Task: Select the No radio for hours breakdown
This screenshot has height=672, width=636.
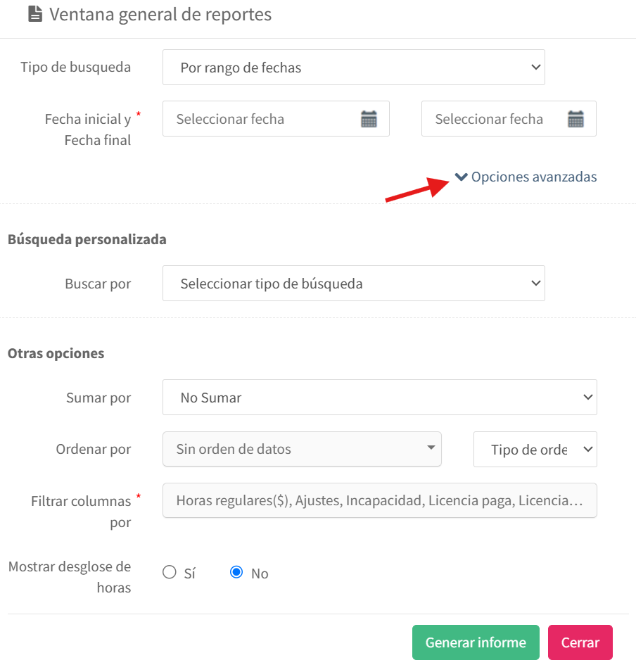Action: coord(236,572)
